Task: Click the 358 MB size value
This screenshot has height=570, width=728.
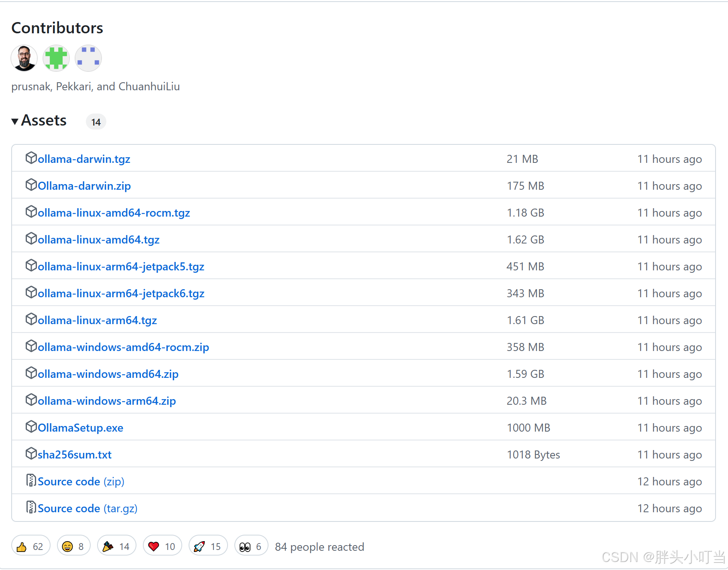Action: [525, 347]
